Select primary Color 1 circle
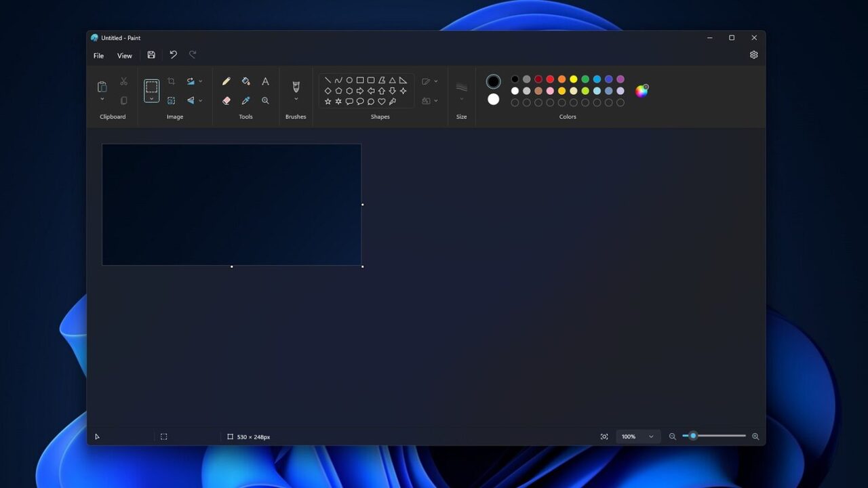 [x=493, y=81]
